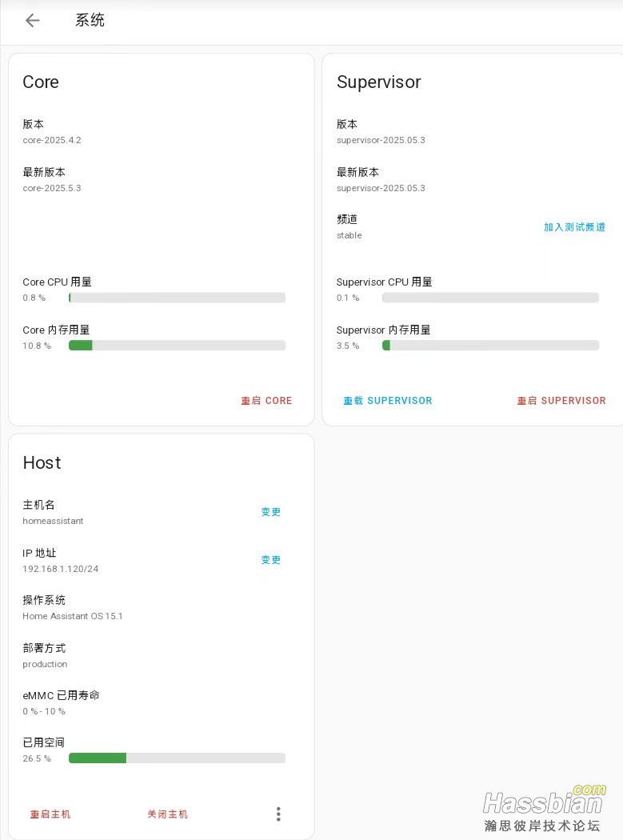Click the core-2025.5.3 latest version text
This screenshot has width=623, height=840.
(x=52, y=188)
